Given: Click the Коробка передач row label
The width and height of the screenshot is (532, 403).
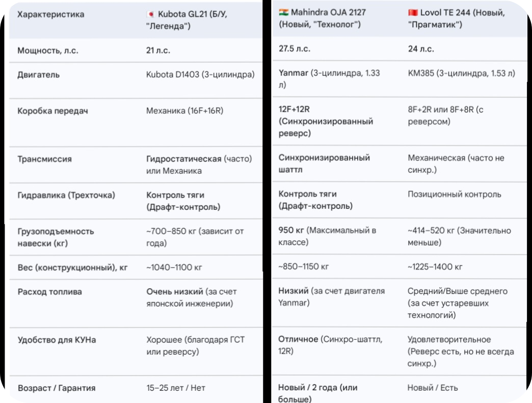Looking at the screenshot, I should pos(52,111).
